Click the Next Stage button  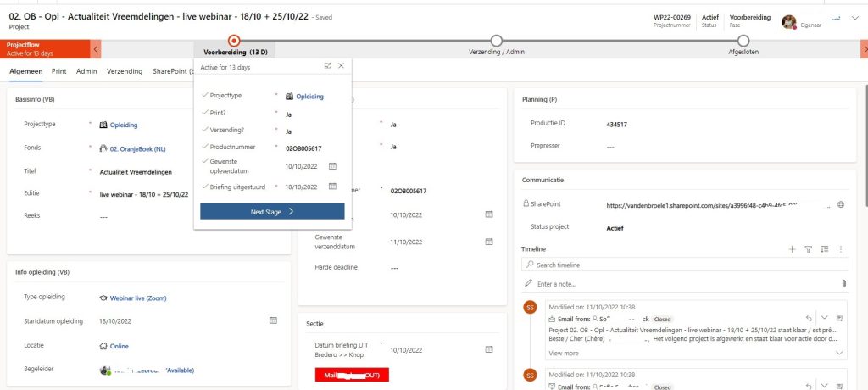pos(272,212)
